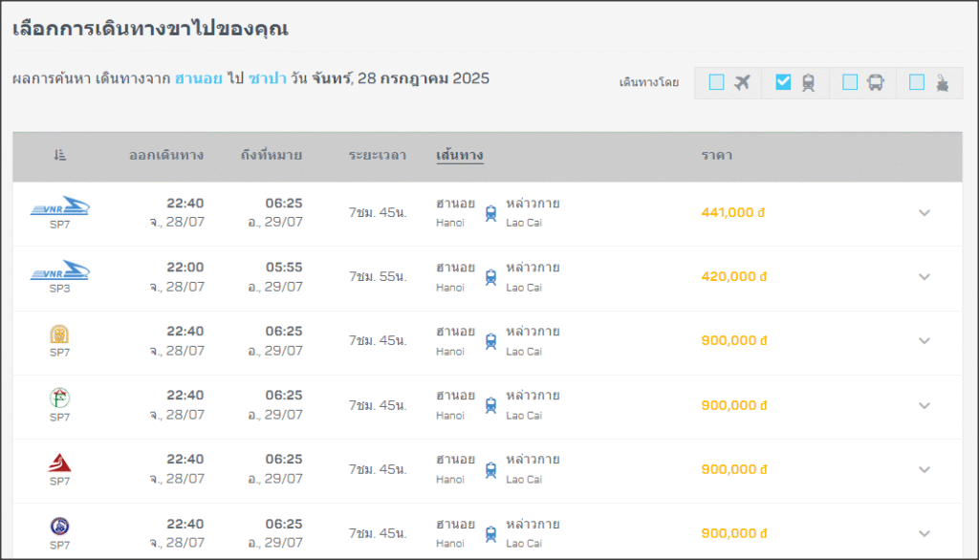The height and width of the screenshot is (560, 979).
Task: Sort by the underlined เส้นทาง column header
Action: (x=459, y=155)
